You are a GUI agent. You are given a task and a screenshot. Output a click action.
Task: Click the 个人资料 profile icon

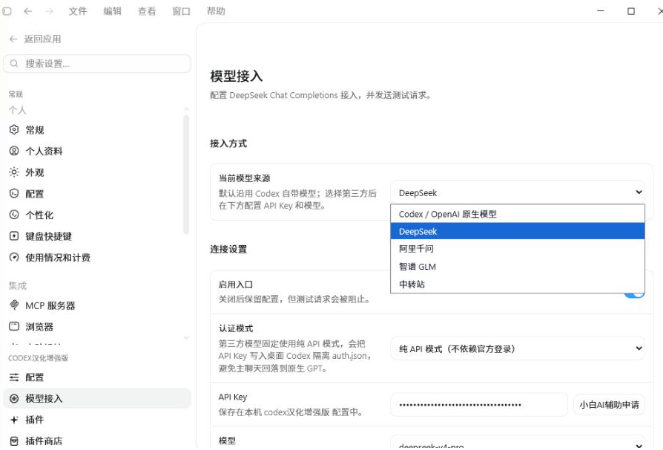pos(14,151)
